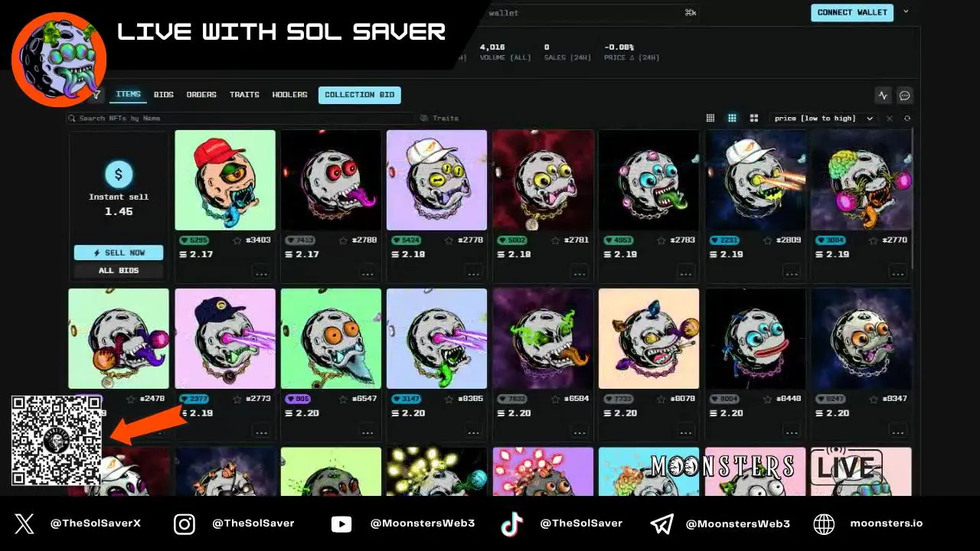
Task: Toggle the star on item #2770
Action: pos(872,240)
